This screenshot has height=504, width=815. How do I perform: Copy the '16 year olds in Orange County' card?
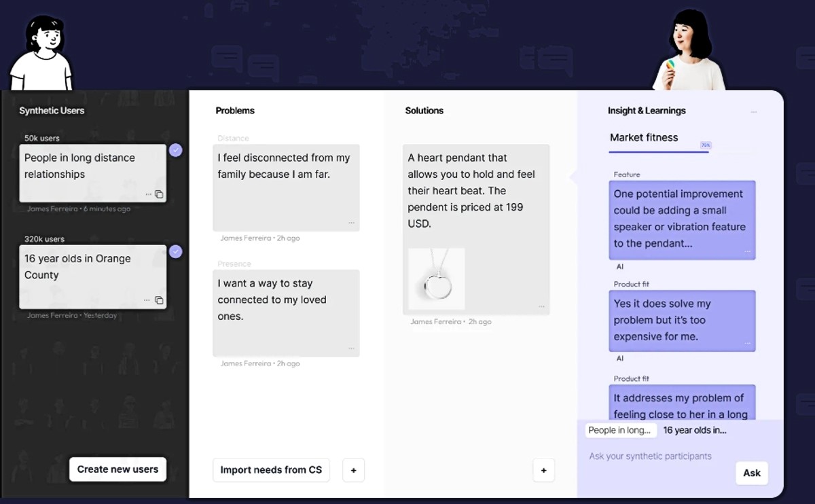(159, 300)
